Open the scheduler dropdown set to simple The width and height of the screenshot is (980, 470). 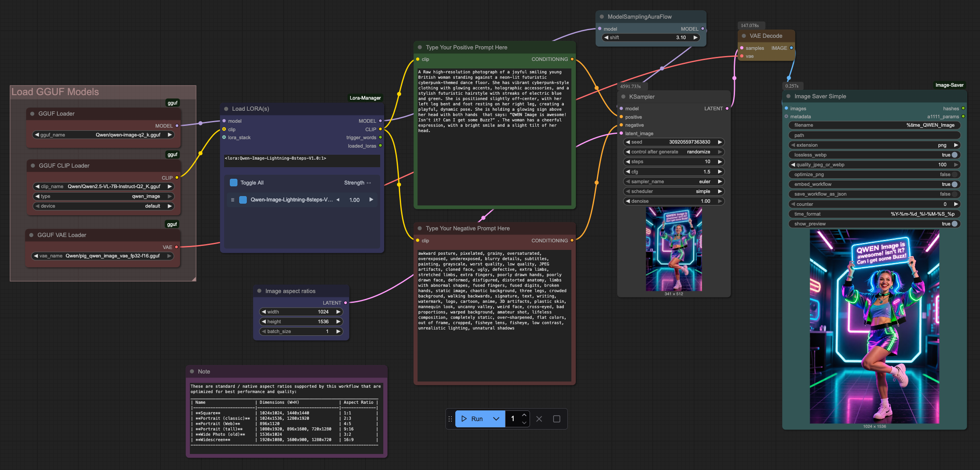(673, 191)
